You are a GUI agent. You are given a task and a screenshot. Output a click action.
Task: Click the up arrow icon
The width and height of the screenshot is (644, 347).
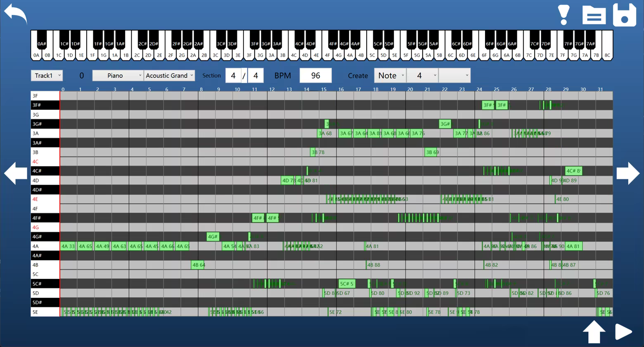[x=594, y=332]
